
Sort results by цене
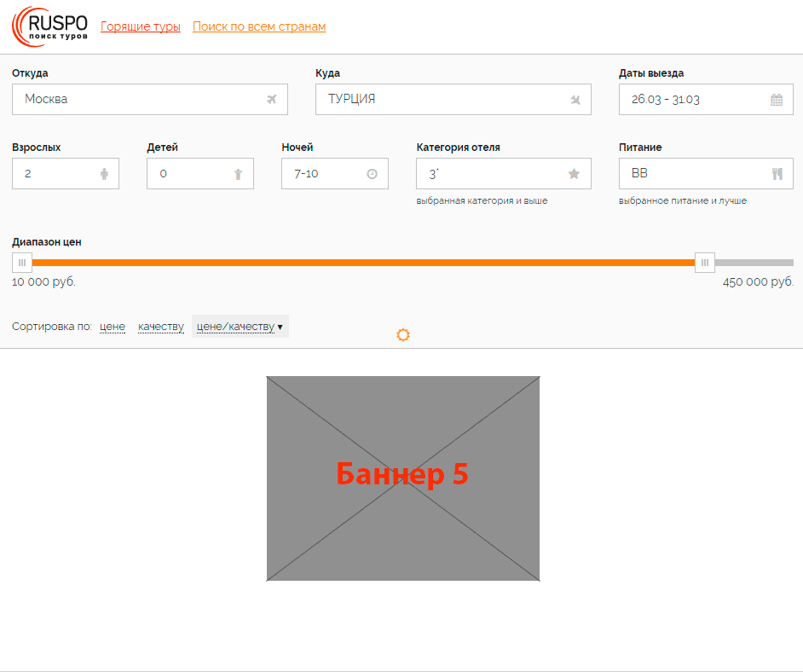click(x=113, y=327)
